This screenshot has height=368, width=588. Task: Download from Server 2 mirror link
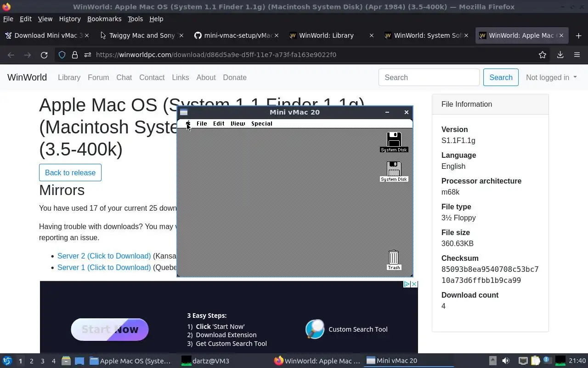(x=104, y=256)
